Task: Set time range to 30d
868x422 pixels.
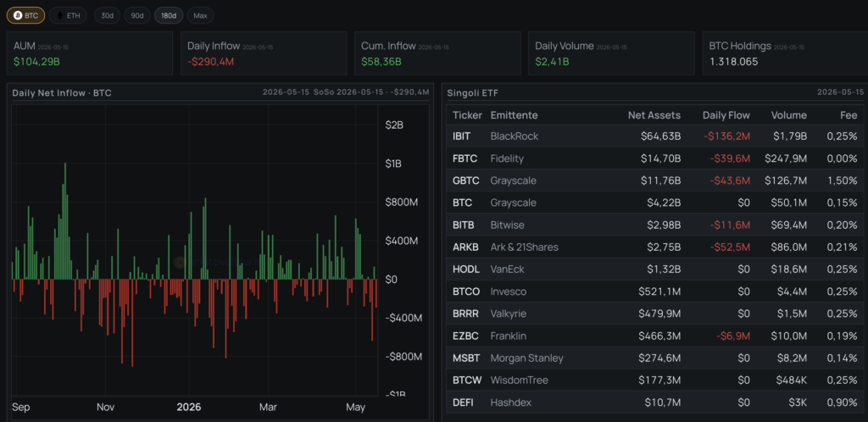Action: (108, 15)
